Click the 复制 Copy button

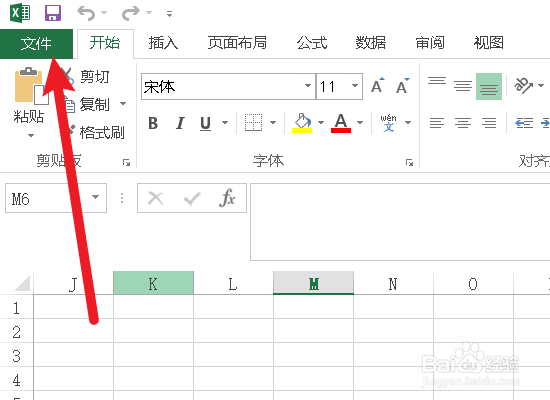pos(87,104)
